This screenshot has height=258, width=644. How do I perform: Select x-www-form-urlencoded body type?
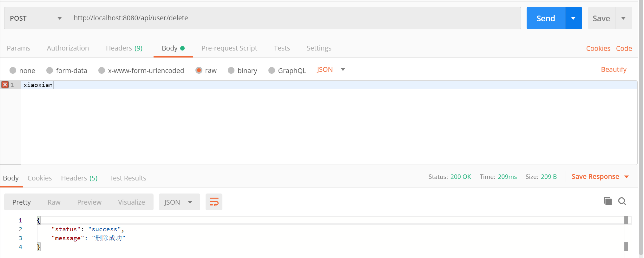point(102,70)
